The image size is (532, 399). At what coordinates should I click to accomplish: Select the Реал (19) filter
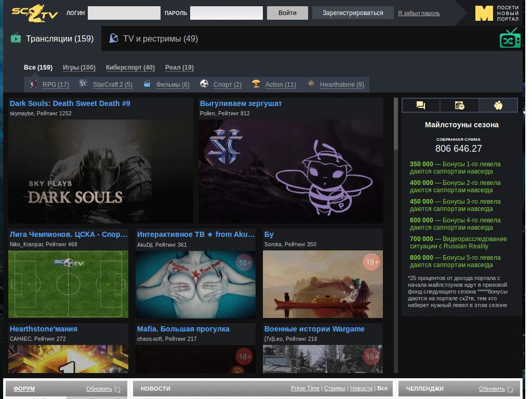pos(179,68)
